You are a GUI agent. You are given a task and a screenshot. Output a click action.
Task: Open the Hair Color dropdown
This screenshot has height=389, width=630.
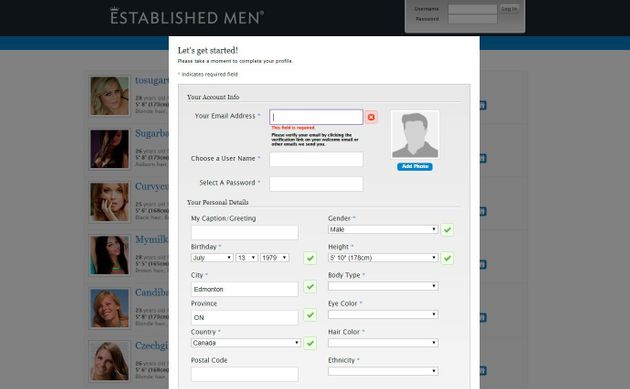[383, 343]
